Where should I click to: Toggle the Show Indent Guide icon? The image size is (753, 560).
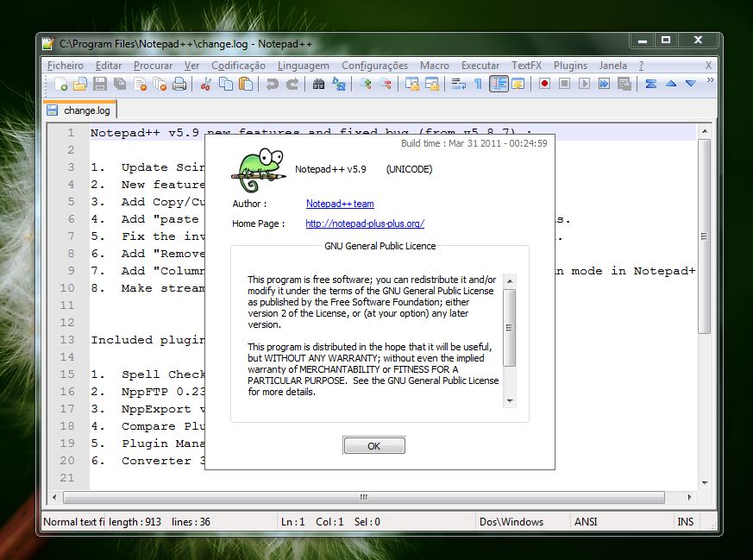(499, 85)
